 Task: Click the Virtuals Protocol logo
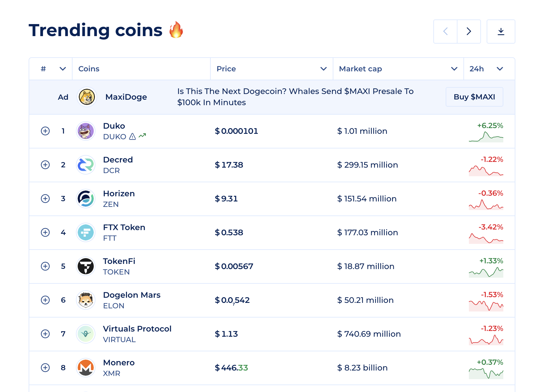[86, 334]
